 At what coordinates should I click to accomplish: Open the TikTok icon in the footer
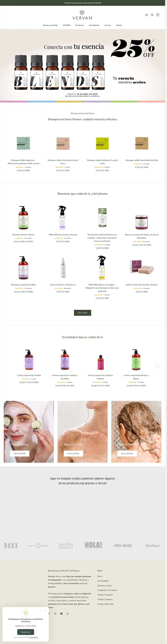[67, 613]
